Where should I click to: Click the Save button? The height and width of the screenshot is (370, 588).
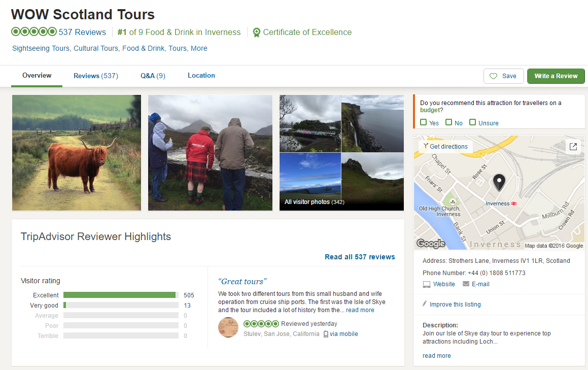[x=504, y=76]
